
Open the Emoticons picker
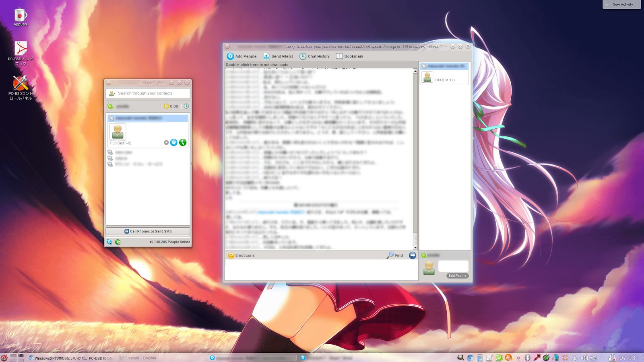[242, 255]
